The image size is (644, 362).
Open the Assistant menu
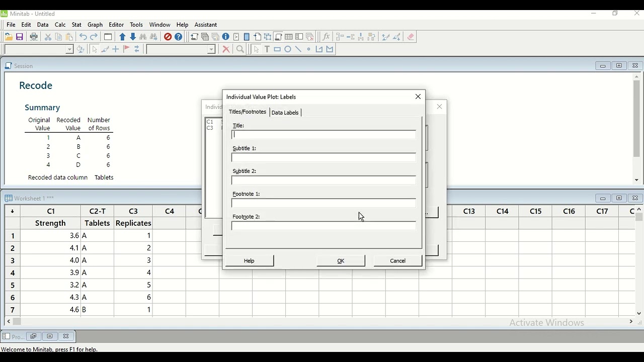pyautogui.click(x=206, y=25)
